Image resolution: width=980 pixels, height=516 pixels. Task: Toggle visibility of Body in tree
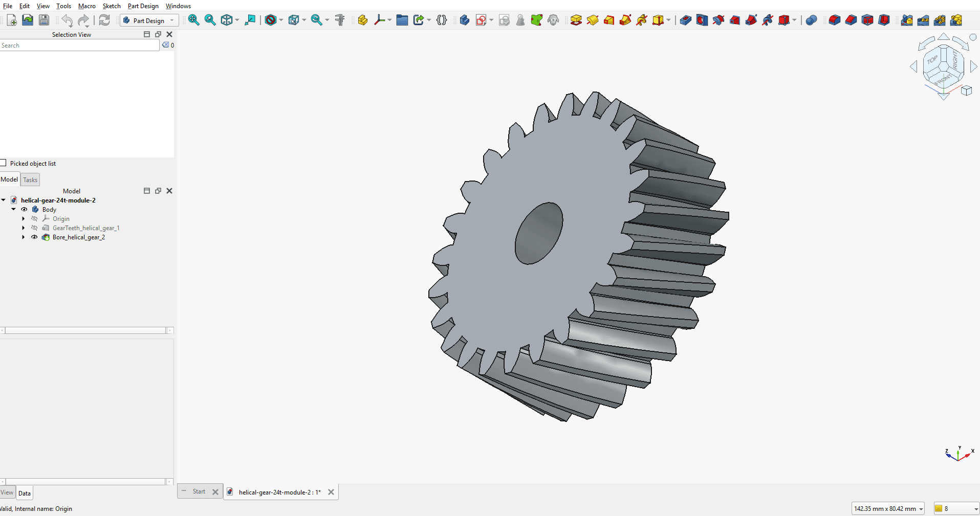coord(24,210)
